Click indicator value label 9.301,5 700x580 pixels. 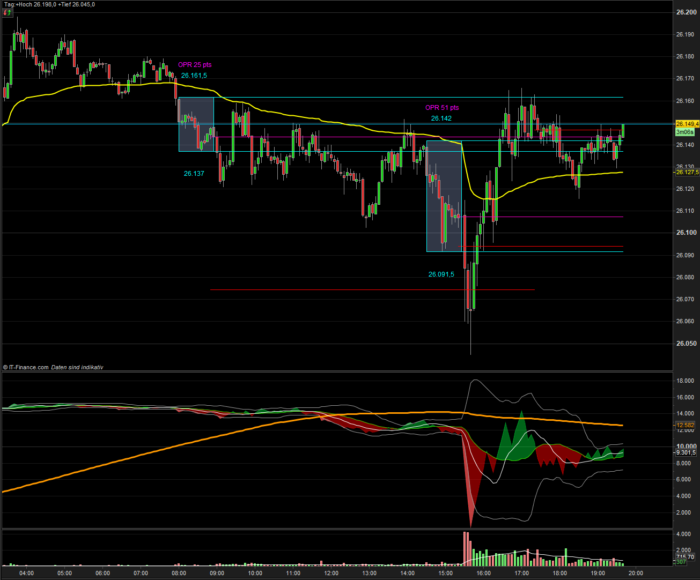click(x=686, y=453)
